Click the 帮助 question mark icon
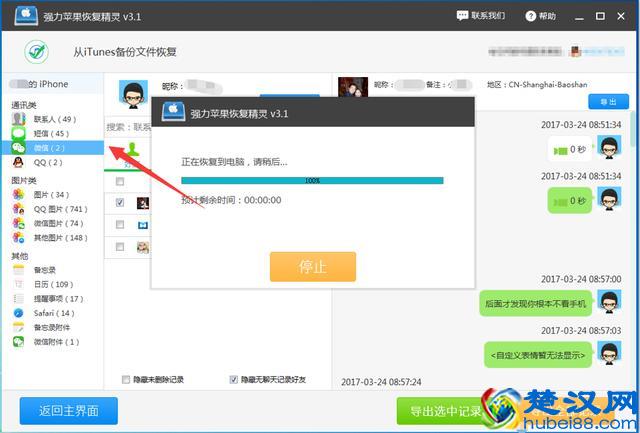Viewport: 640px width, 433px height. (530, 16)
